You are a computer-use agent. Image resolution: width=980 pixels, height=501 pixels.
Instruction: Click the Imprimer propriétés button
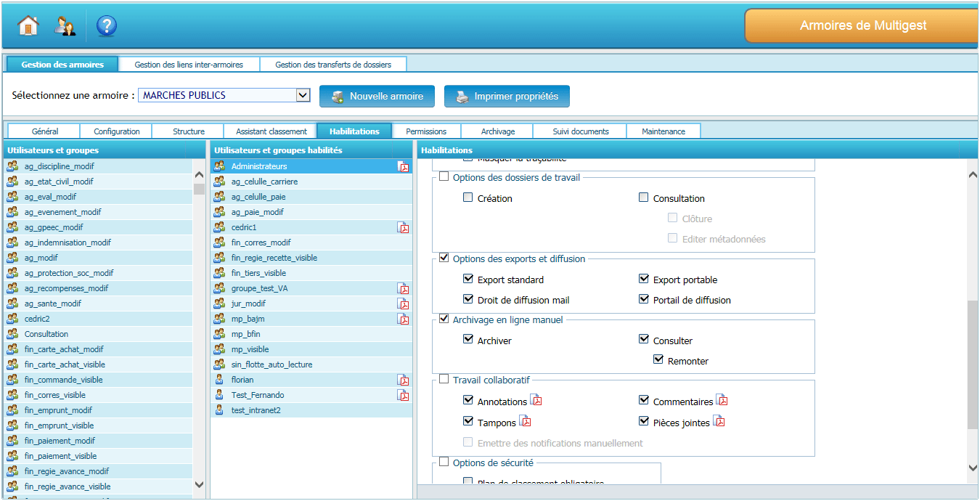coord(507,97)
